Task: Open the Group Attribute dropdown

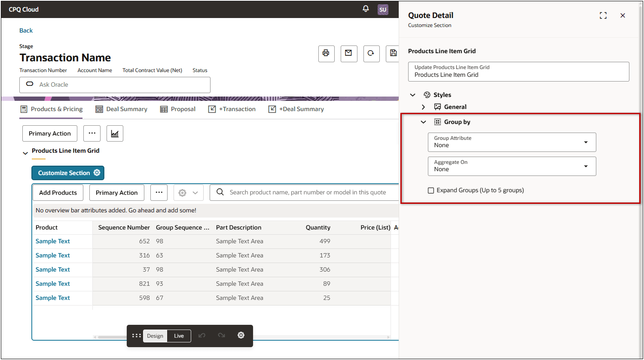Action: (512, 142)
